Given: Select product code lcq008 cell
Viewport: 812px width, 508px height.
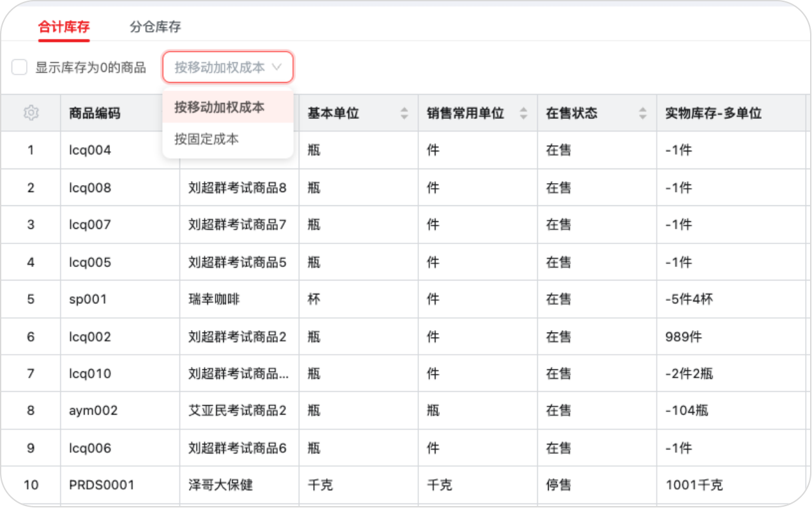Looking at the screenshot, I should coord(90,188).
